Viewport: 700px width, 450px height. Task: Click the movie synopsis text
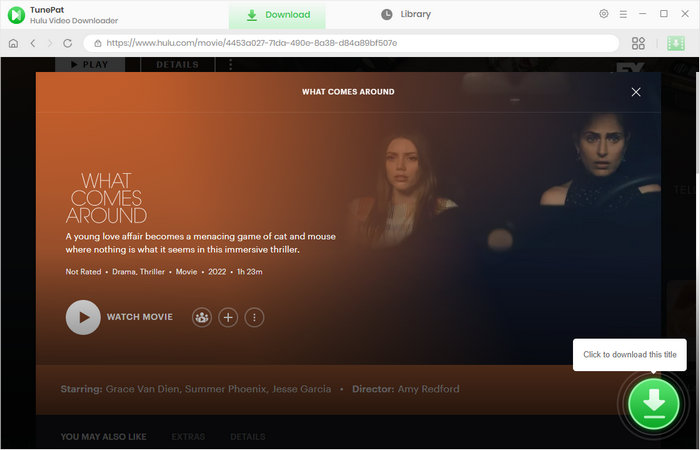[200, 243]
